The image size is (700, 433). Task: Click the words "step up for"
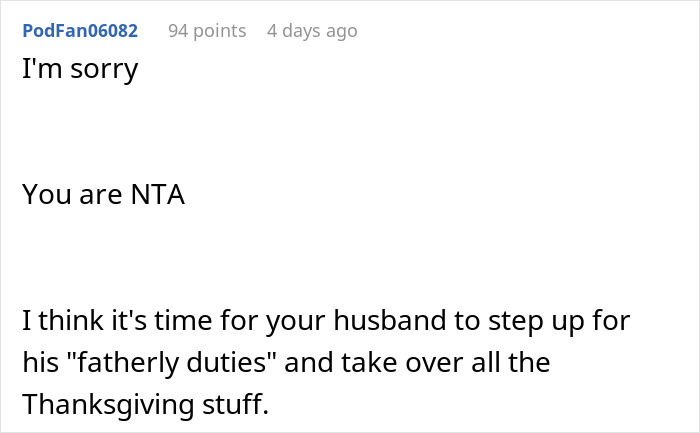pyautogui.click(x=559, y=321)
